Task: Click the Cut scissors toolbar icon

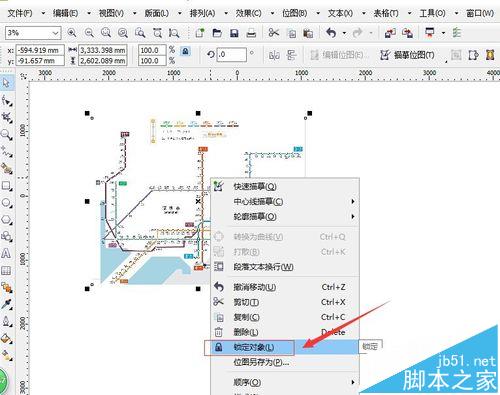Action: pos(274,33)
